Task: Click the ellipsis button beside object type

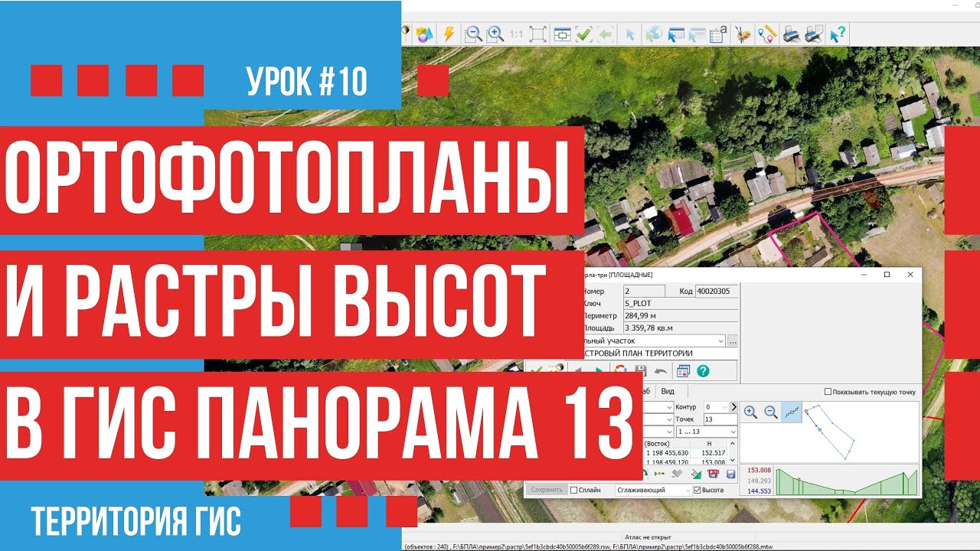Action: pos(733,341)
